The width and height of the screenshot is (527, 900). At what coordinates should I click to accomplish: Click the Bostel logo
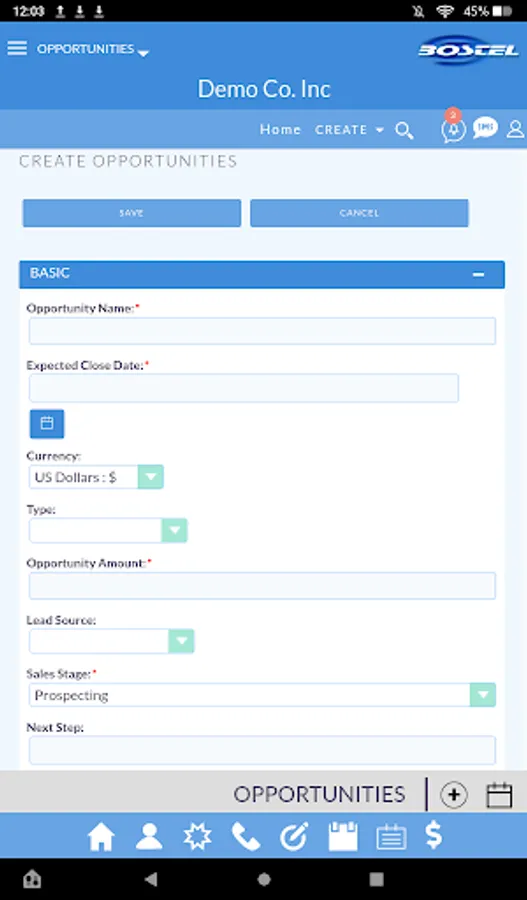468,51
